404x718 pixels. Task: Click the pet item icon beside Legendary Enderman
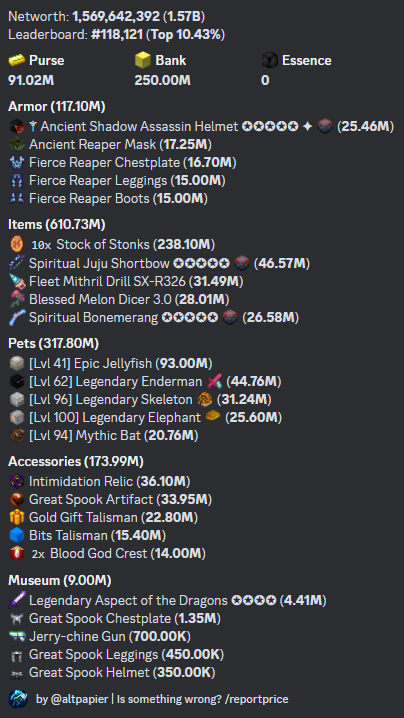coord(214,381)
